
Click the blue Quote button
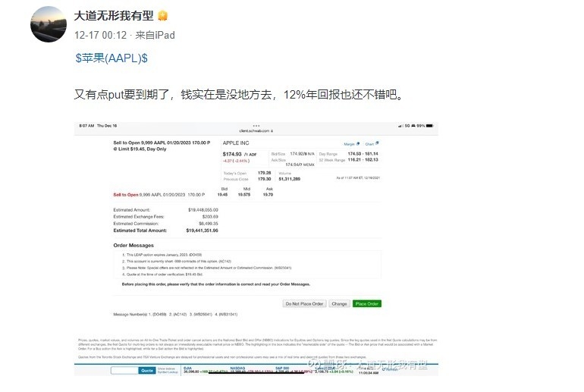coord(147,370)
